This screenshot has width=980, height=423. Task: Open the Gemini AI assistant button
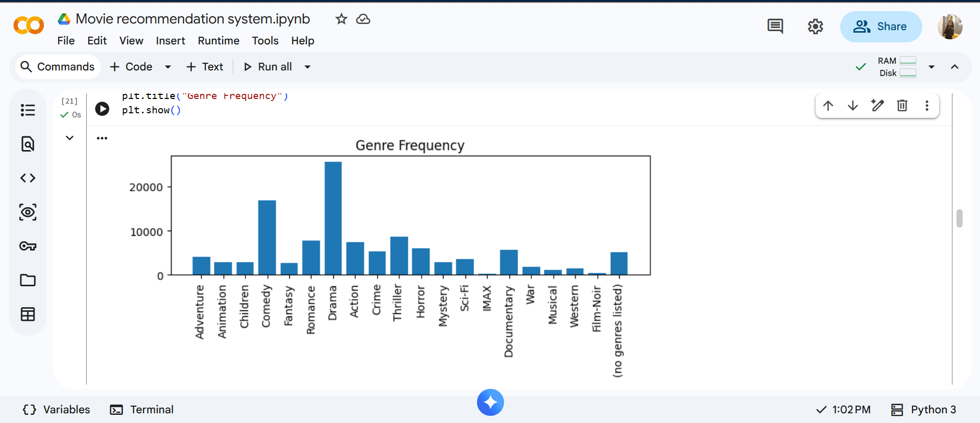[490, 403]
